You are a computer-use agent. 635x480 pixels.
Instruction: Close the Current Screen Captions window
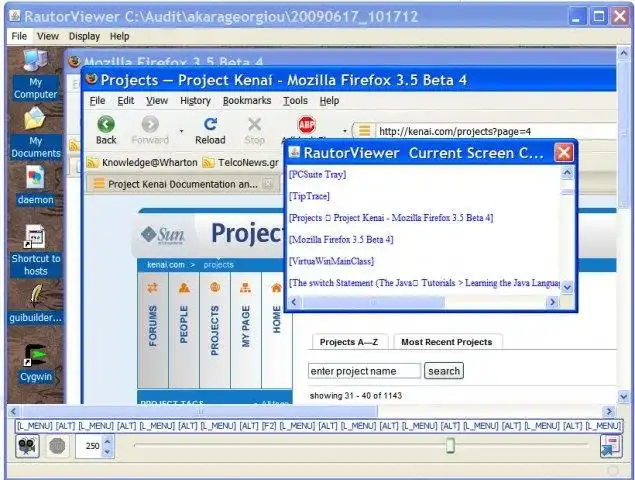pyautogui.click(x=564, y=153)
